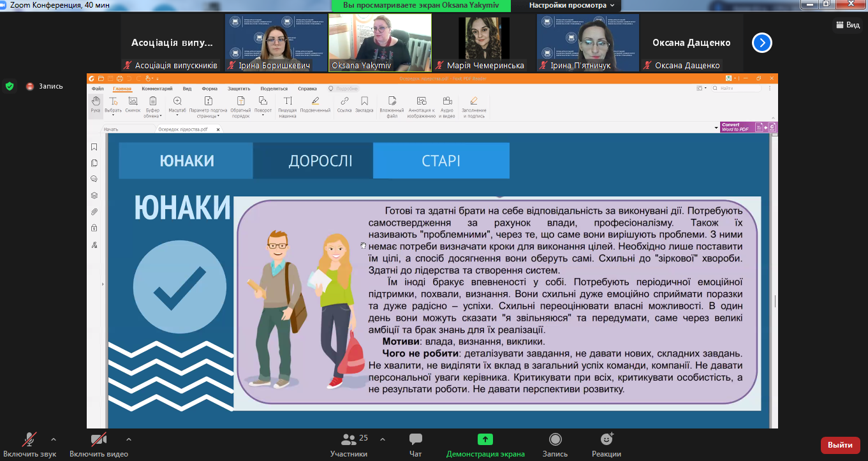Viewport: 868px width, 461px height.
Task: Click the Oksana Yakymiv video thumbnail
Action: tap(380, 42)
